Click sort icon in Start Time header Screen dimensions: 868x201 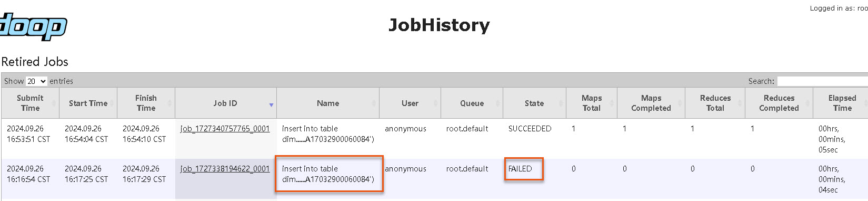[112, 103]
